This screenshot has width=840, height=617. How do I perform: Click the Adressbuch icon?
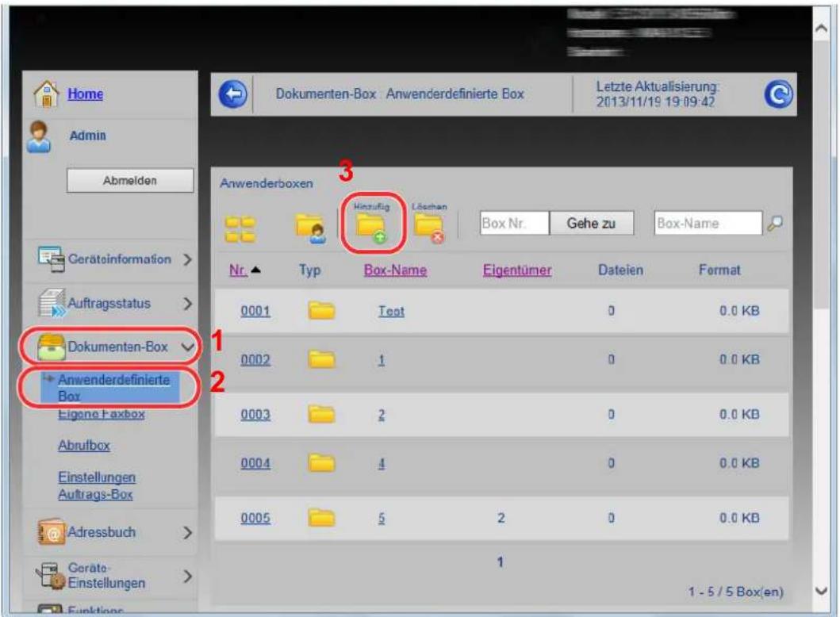tap(52, 532)
